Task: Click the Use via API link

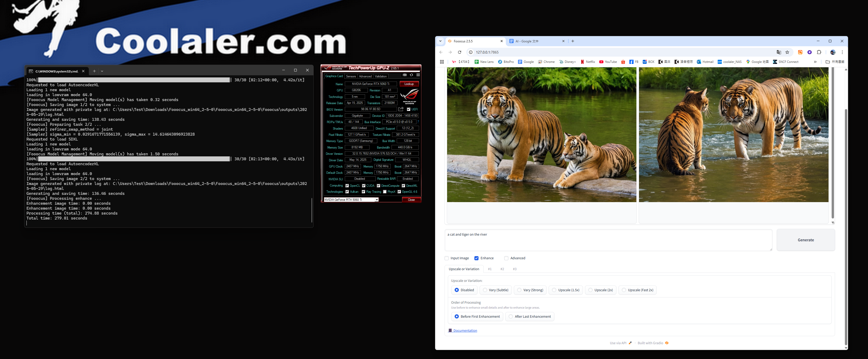Action: click(621, 343)
